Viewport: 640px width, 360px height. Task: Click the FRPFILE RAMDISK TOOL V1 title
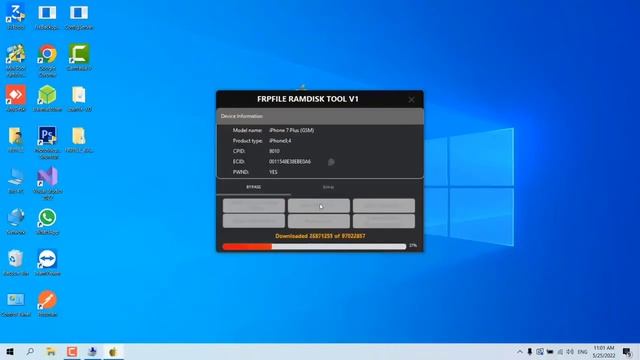(308, 99)
